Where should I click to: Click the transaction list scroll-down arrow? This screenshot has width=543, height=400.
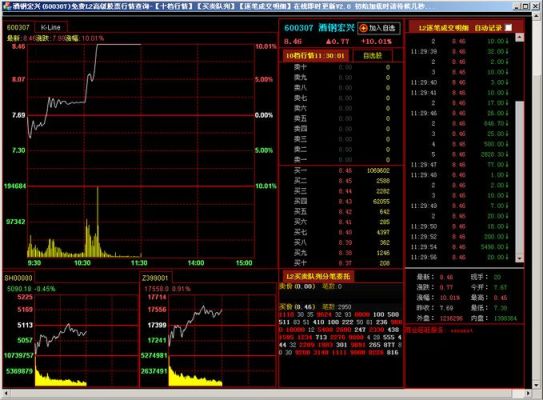point(519,258)
